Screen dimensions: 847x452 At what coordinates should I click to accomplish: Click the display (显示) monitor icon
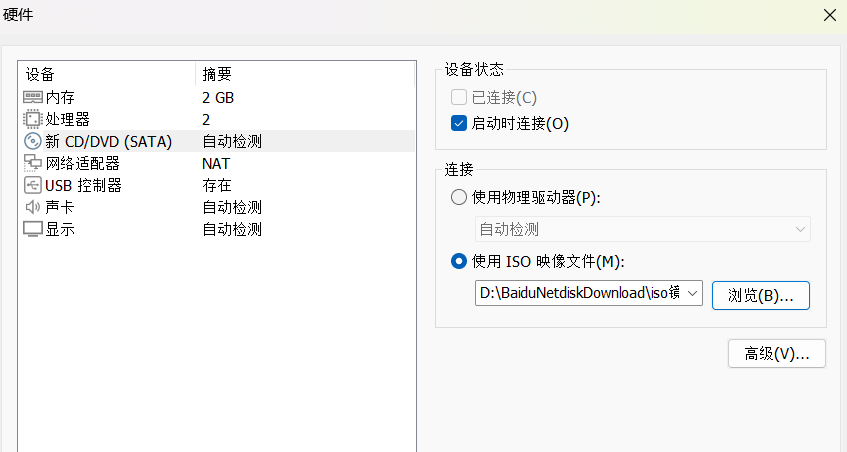click(x=33, y=229)
